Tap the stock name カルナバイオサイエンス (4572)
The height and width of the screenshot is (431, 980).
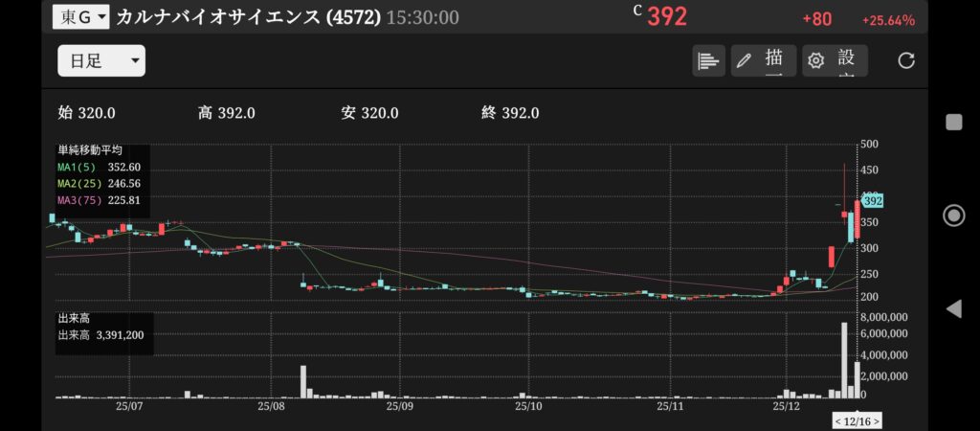point(248,17)
